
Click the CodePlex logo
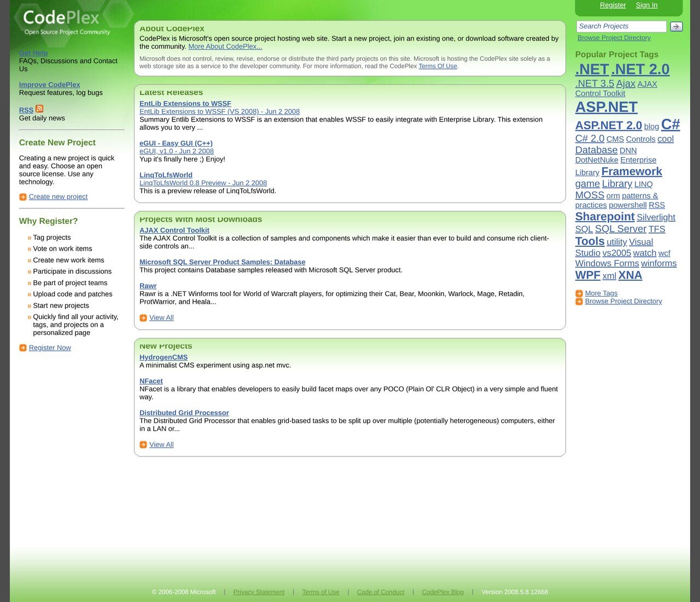point(66,22)
